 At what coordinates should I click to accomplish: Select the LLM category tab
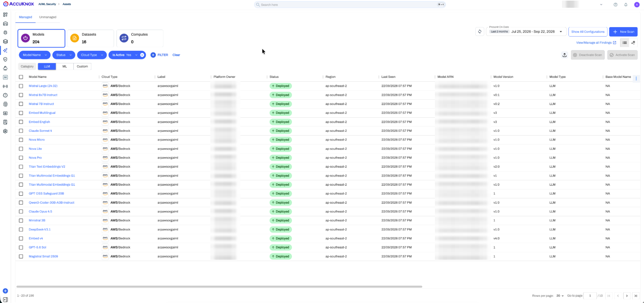(x=47, y=66)
